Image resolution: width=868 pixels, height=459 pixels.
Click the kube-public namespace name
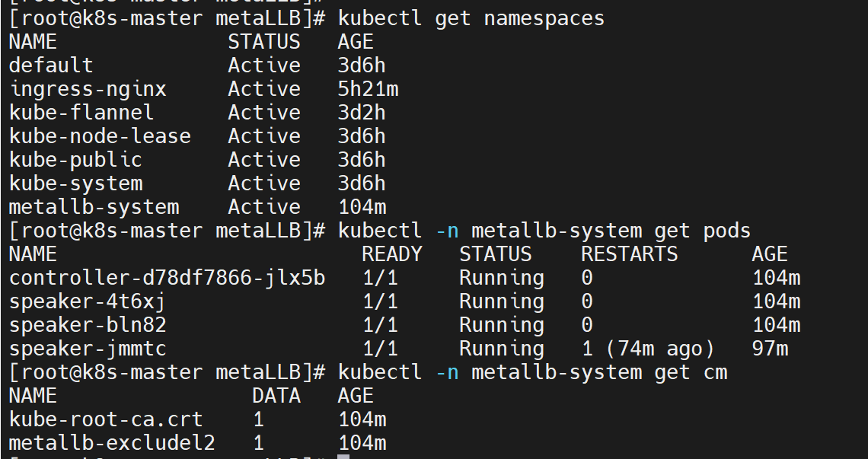pos(76,160)
